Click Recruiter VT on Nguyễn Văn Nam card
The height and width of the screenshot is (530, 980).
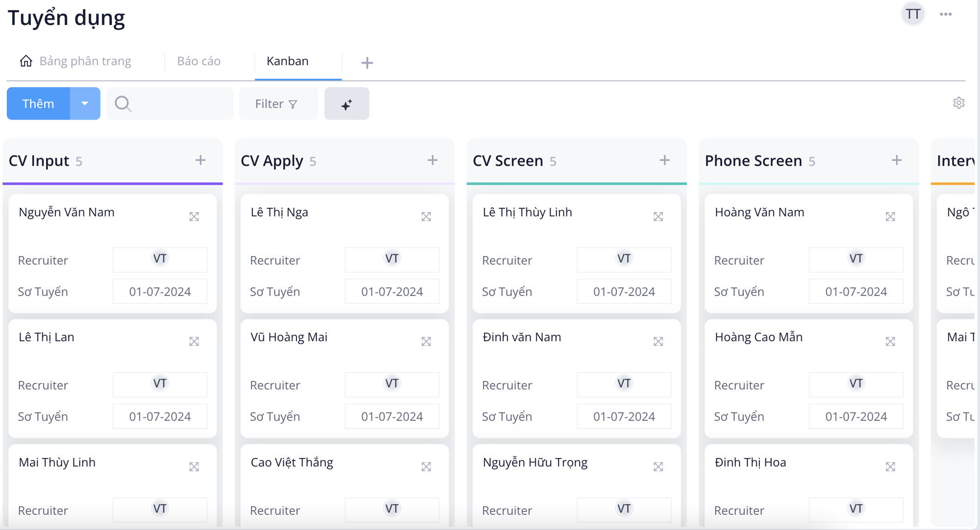click(160, 259)
